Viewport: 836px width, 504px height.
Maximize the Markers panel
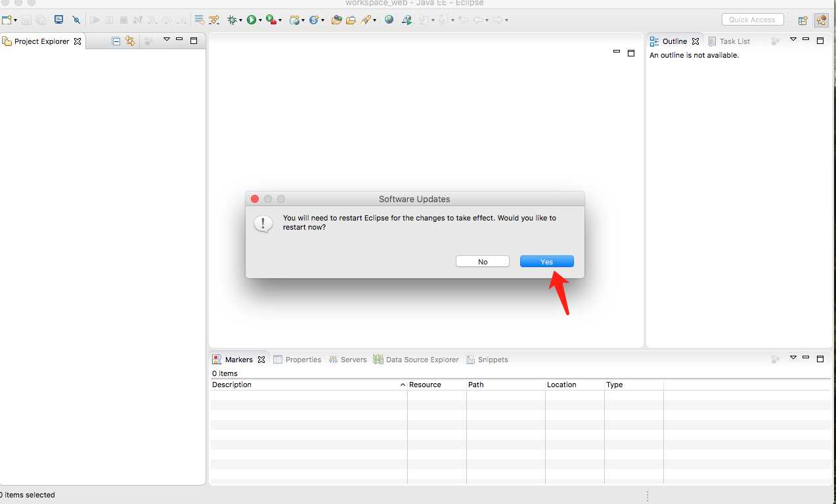point(820,359)
